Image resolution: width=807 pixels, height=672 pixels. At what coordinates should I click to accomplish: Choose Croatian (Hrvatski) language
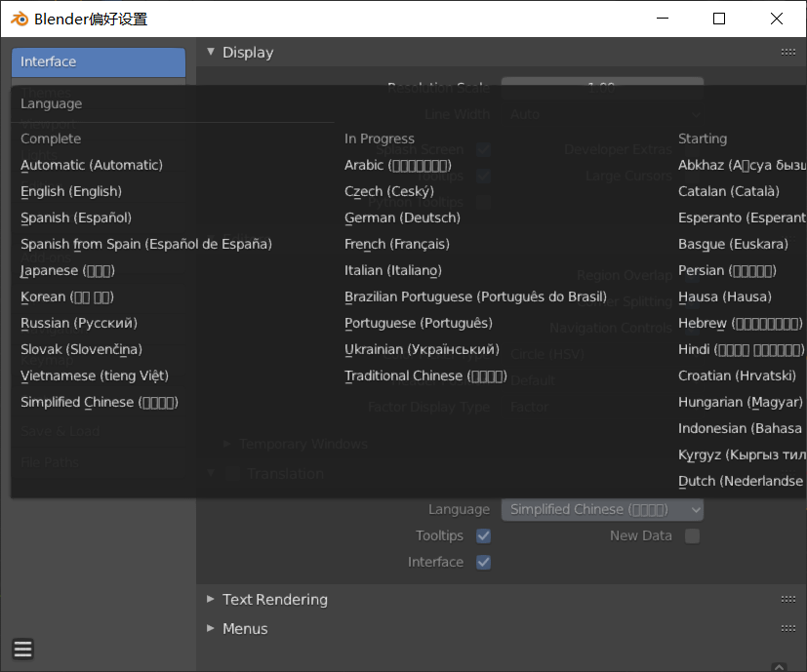[x=737, y=376]
